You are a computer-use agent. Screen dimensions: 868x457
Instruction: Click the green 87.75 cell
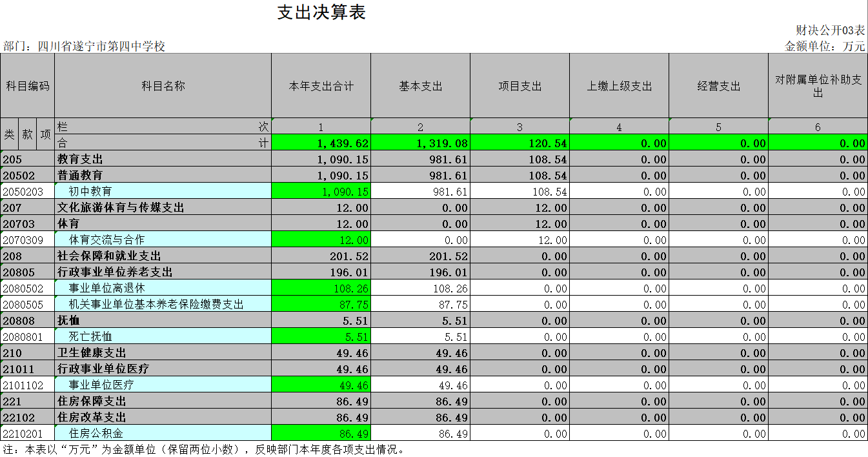321,305
